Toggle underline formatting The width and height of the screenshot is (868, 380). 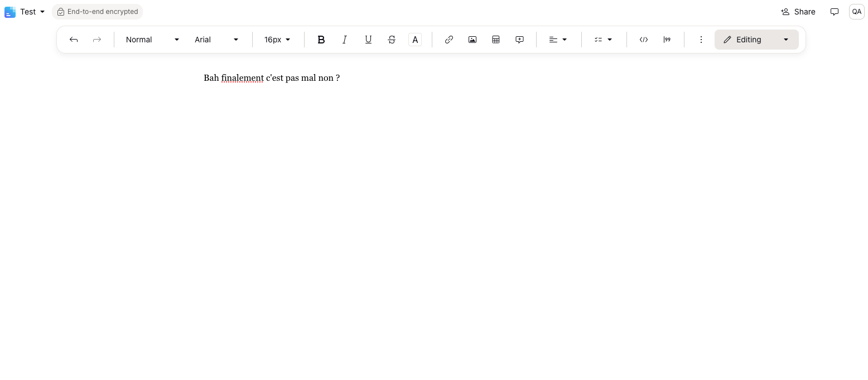coord(368,40)
